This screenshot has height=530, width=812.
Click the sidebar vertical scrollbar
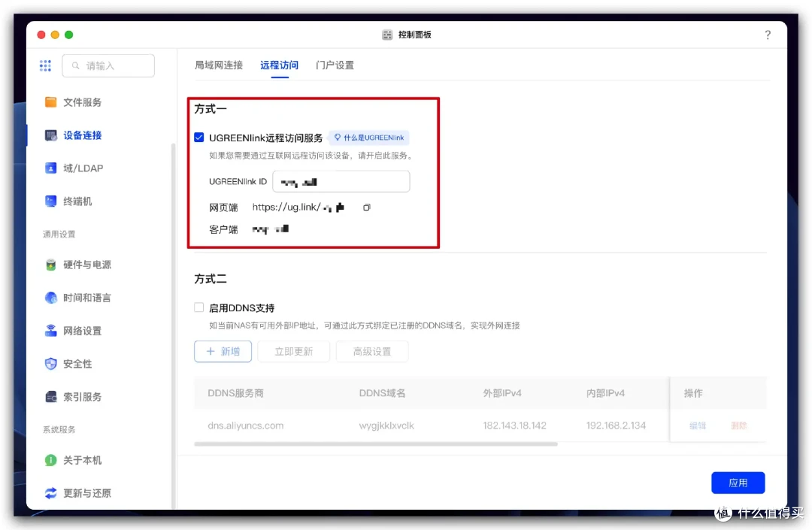173,326
